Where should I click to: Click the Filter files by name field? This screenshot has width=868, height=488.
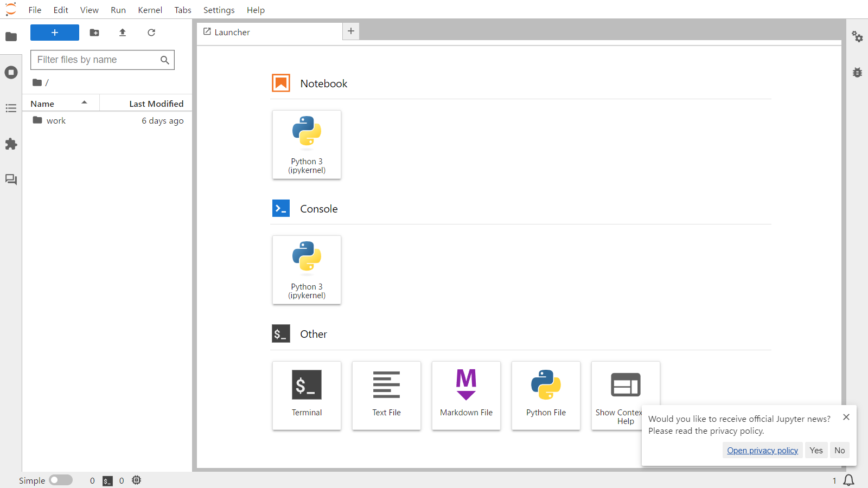tap(97, 60)
